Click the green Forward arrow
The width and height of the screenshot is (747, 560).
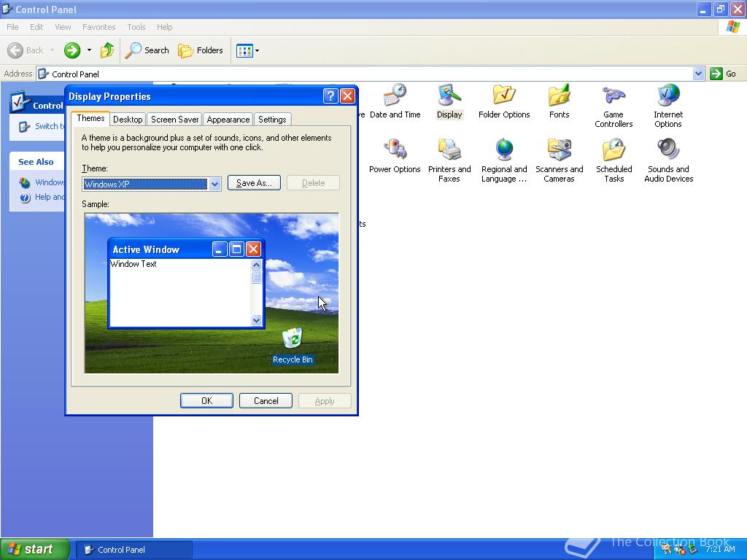click(72, 50)
